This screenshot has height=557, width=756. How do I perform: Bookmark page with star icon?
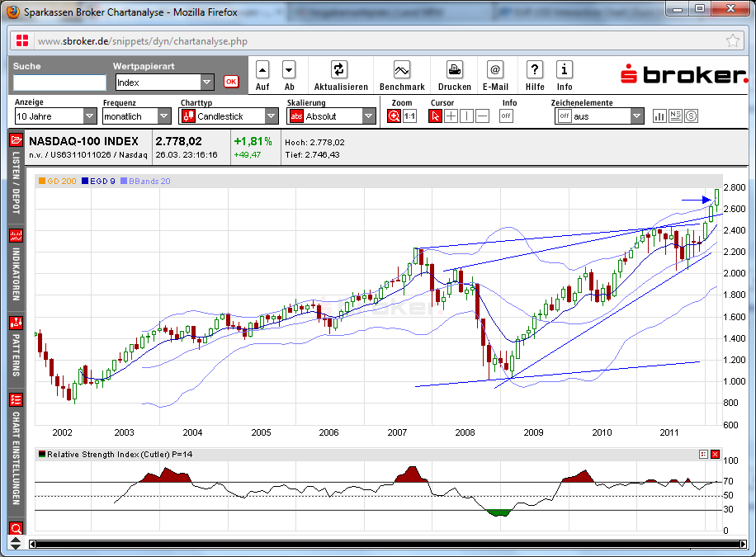click(x=732, y=41)
